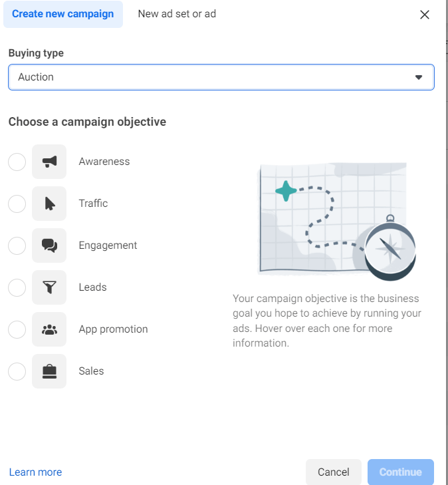Click the Engagement chat bubbles icon
The height and width of the screenshot is (485, 448).
(x=49, y=245)
